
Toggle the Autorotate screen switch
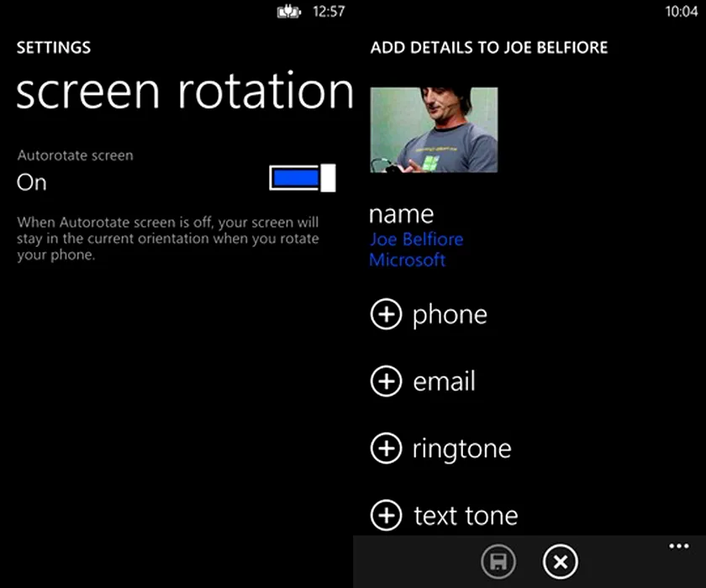coord(302,178)
